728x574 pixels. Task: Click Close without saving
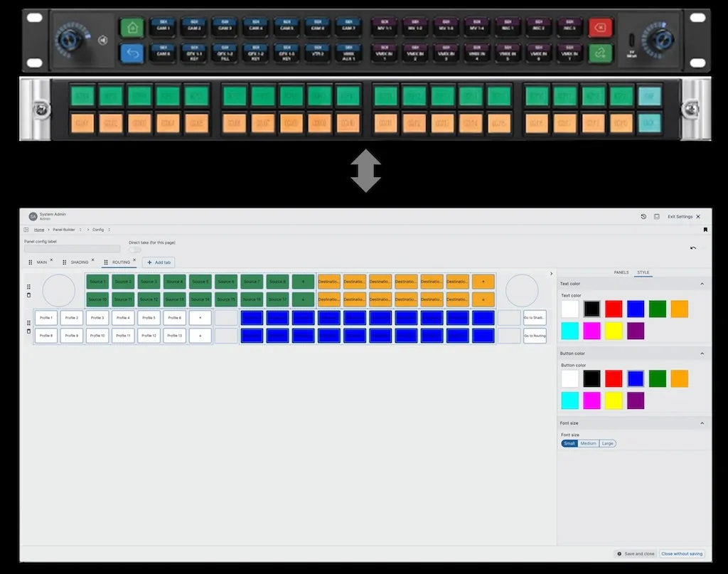(681, 553)
